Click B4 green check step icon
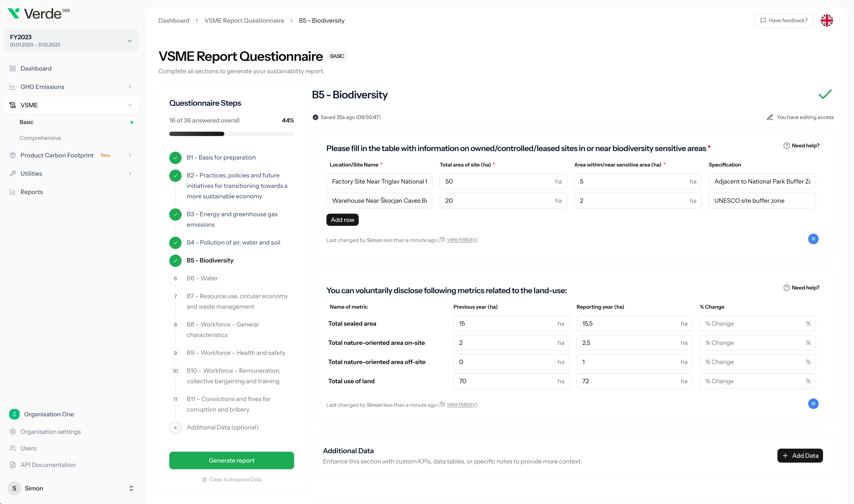Image resolution: width=854 pixels, height=504 pixels. (x=175, y=242)
